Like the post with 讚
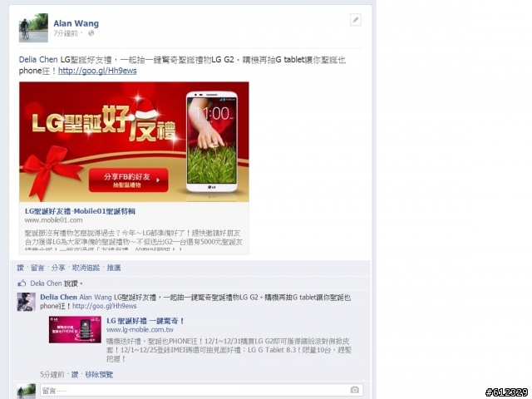This screenshot has width=532, height=399. pos(20,268)
